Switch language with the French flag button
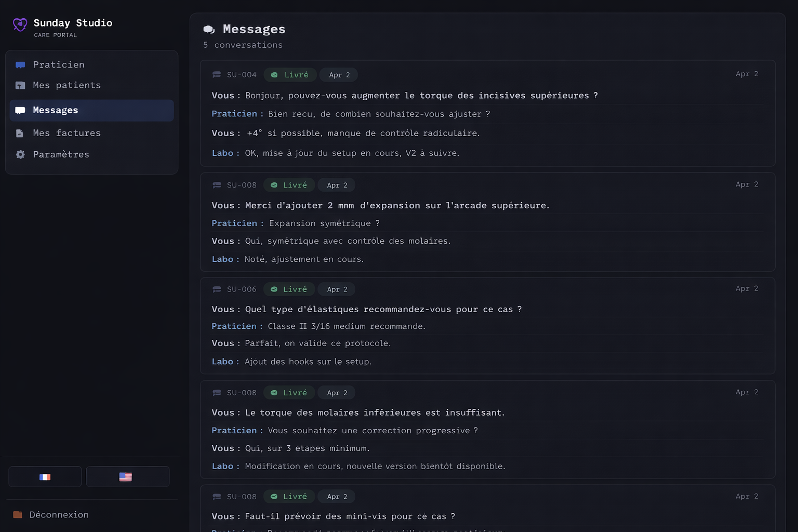Image resolution: width=798 pixels, height=532 pixels. (45, 477)
